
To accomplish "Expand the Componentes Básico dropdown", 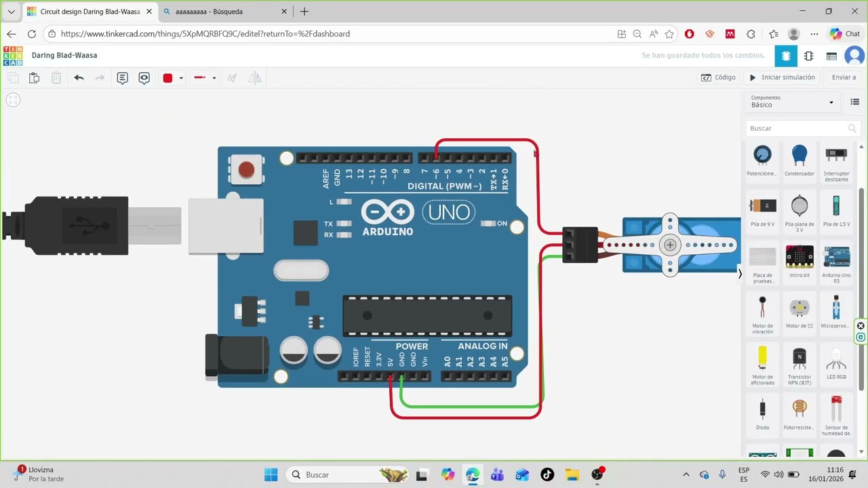I will (x=792, y=102).
